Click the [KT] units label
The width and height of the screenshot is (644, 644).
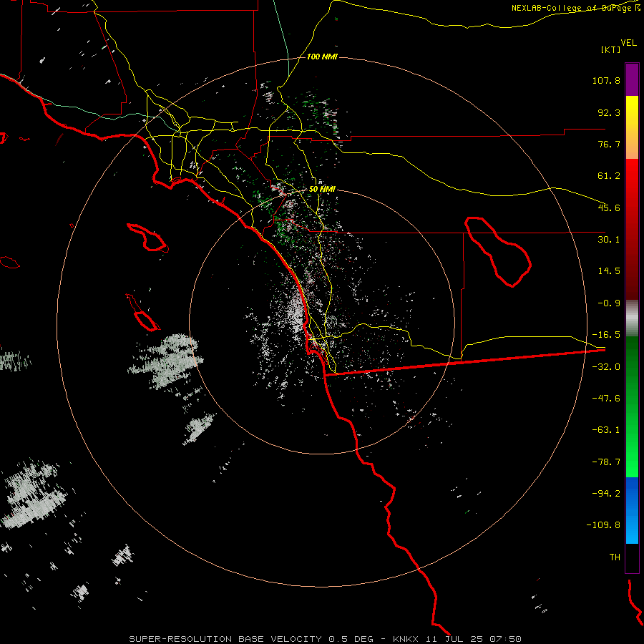coord(611,49)
